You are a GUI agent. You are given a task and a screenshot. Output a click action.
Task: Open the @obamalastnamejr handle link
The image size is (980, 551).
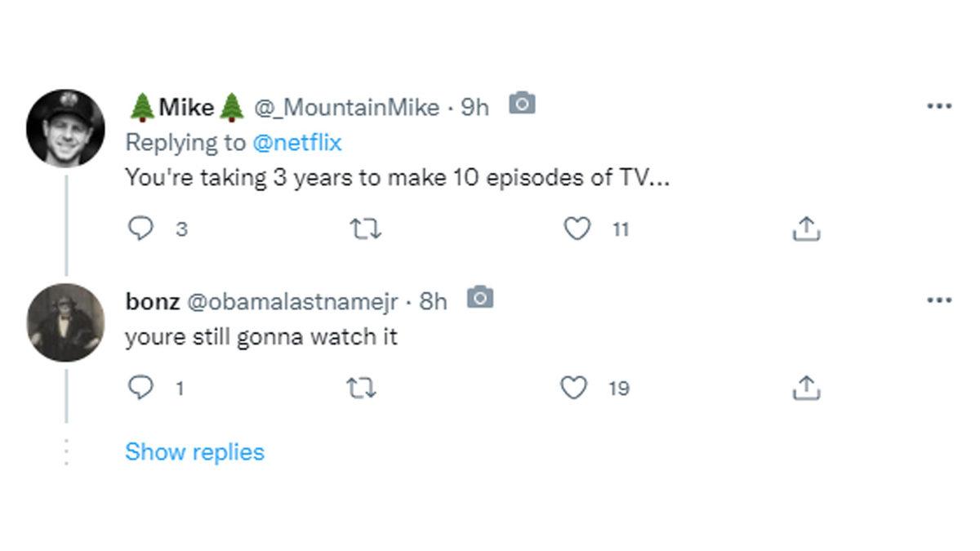[x=293, y=301]
